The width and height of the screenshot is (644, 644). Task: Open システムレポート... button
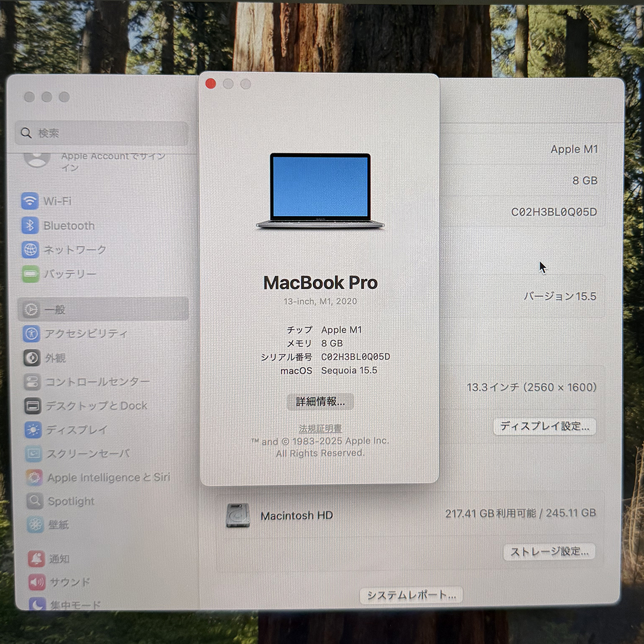tap(412, 595)
